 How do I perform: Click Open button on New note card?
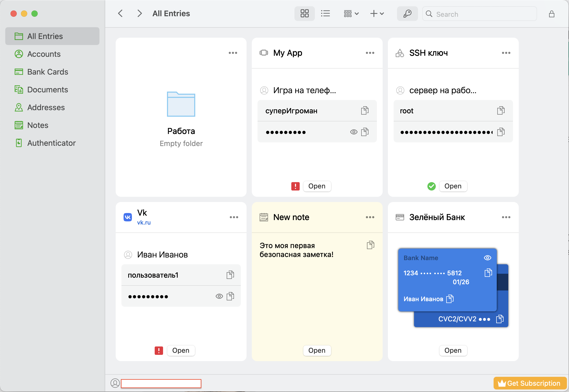(317, 350)
